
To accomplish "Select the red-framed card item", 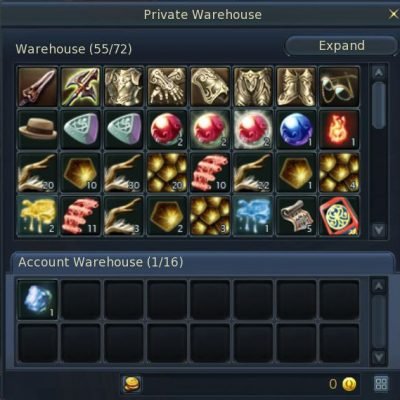I will pos(339,216).
